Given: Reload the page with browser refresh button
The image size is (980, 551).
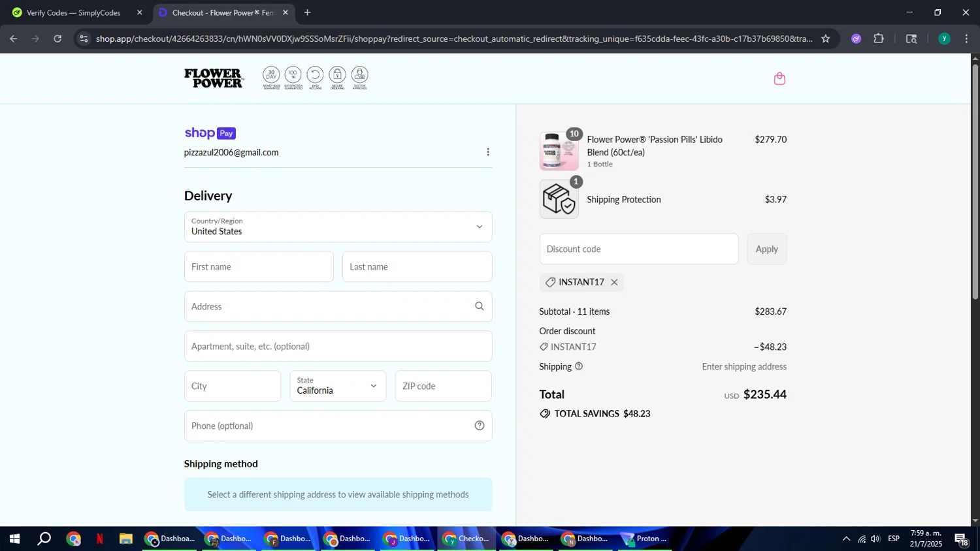Looking at the screenshot, I should pyautogui.click(x=57, y=39).
